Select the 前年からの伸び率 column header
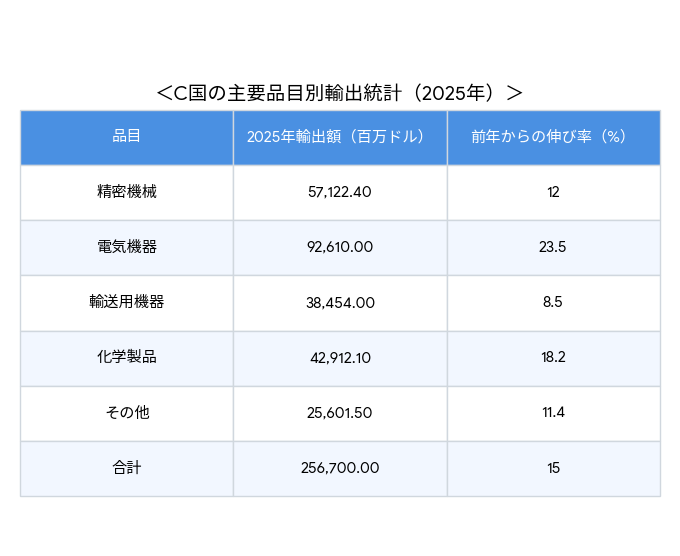 (553, 137)
